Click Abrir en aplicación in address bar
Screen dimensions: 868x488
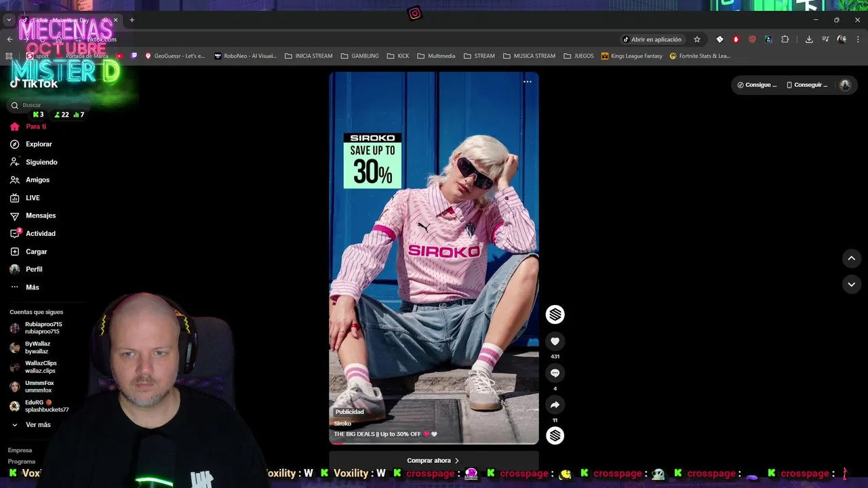coord(652,39)
